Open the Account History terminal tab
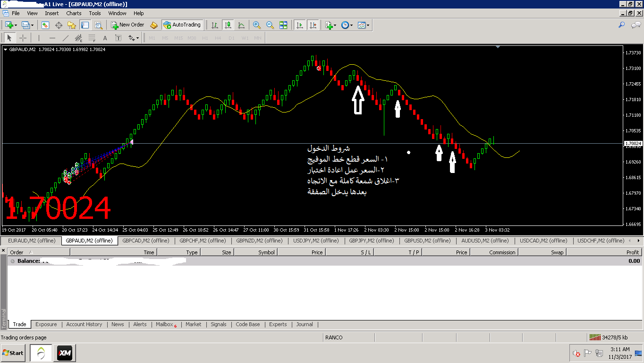Viewport: 644px width, 363px height. coord(84,324)
